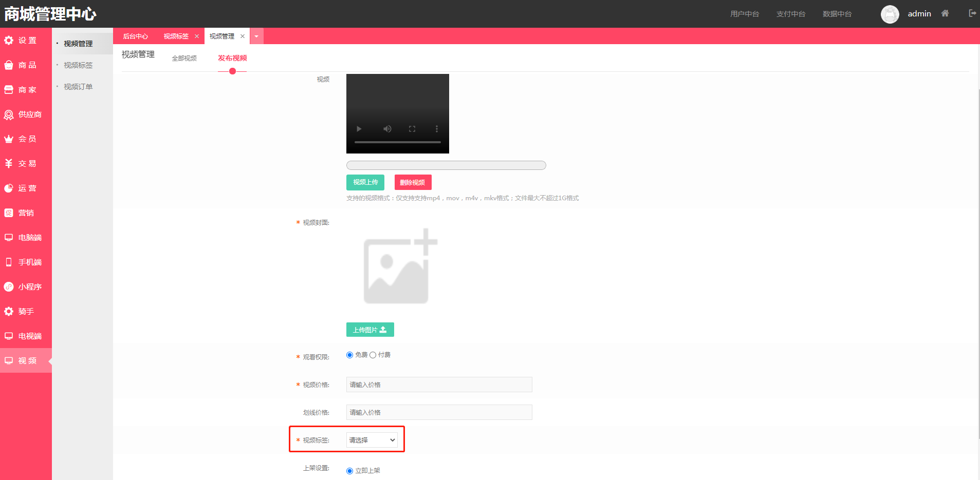The height and width of the screenshot is (480, 980).
Task: Open the 全部视频 sub-tab
Action: (x=184, y=58)
